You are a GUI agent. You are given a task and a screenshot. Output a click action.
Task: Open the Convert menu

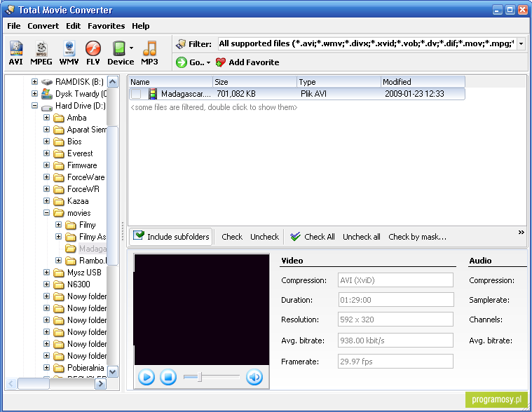point(43,26)
